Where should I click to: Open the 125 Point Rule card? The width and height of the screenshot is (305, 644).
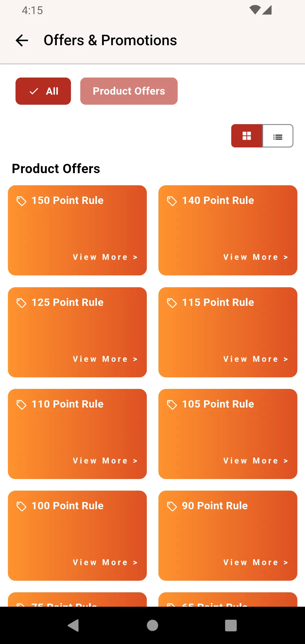[77, 332]
